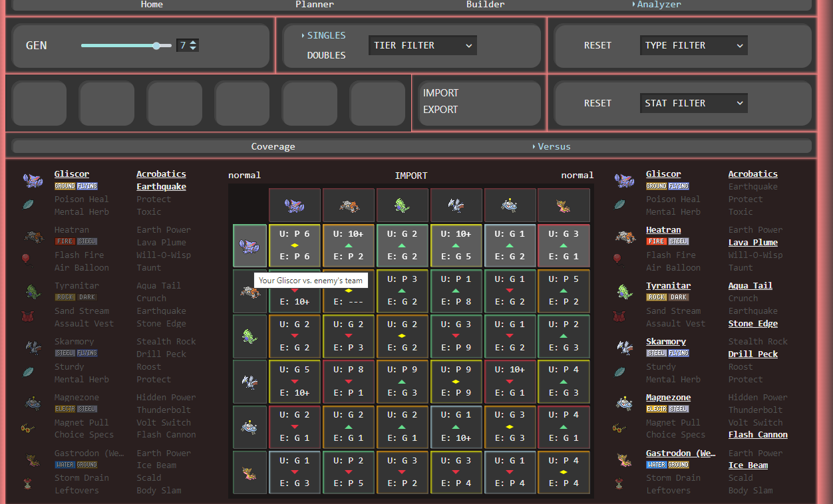Switch to the Coverage tab

(x=273, y=146)
